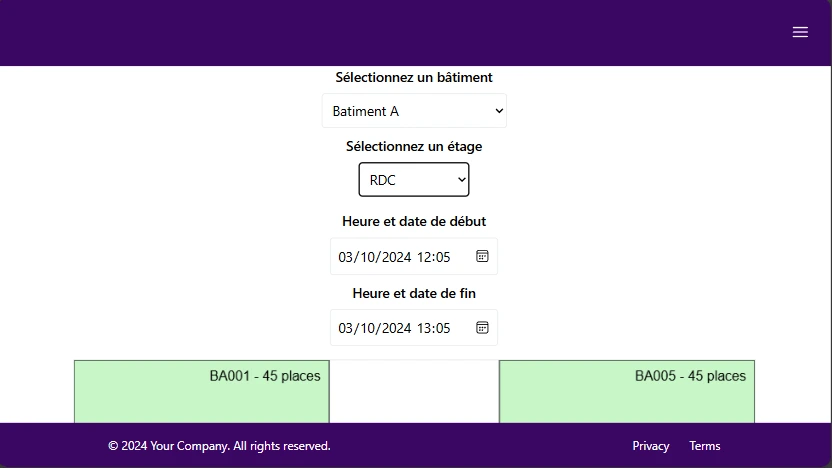Open the Terms link in footer
Viewport: 832px width, 468px height.
click(x=705, y=446)
